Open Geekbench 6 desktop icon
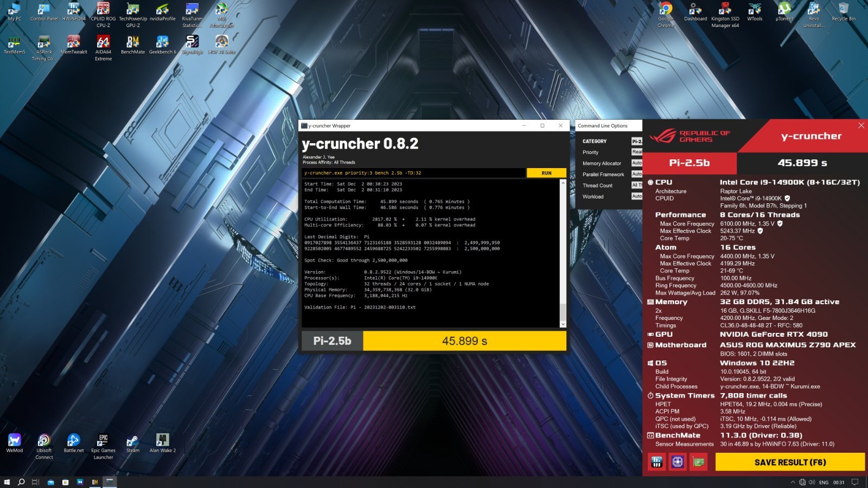The width and height of the screenshot is (868, 488). click(x=163, y=46)
